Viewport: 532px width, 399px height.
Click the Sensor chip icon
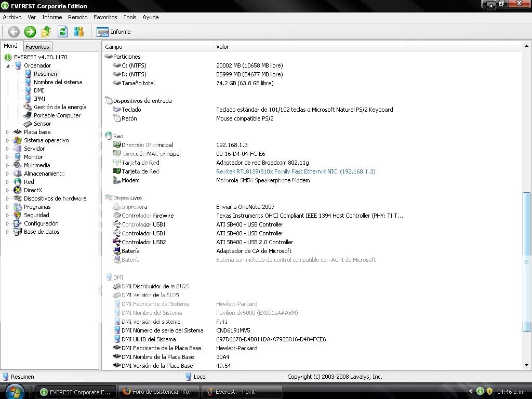(28, 124)
